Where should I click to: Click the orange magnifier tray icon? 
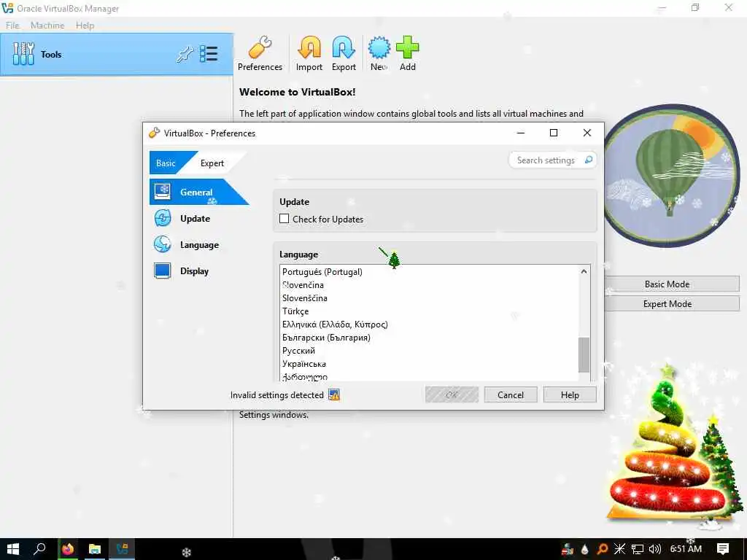[602, 549]
